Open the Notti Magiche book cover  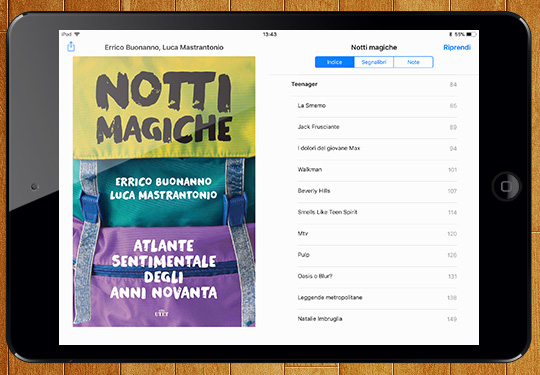coord(164,191)
